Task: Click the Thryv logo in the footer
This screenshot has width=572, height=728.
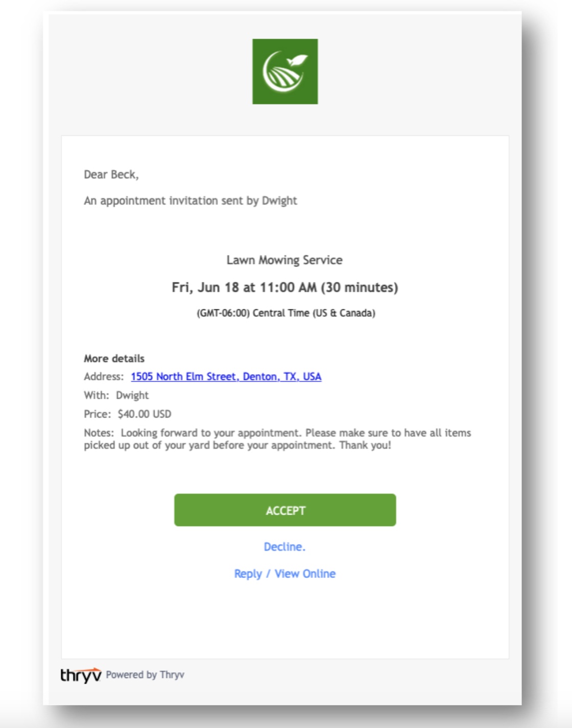Action: pos(81,675)
